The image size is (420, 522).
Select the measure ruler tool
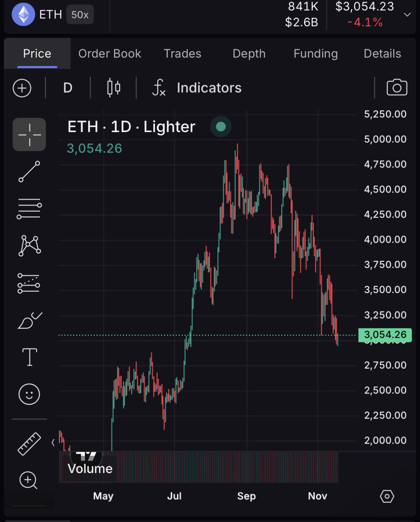(29, 443)
